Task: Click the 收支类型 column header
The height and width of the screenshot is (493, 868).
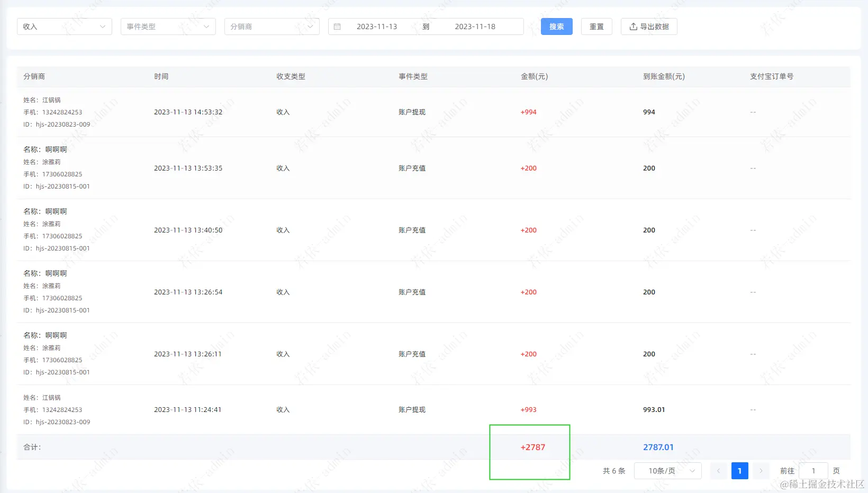Action: (291, 76)
